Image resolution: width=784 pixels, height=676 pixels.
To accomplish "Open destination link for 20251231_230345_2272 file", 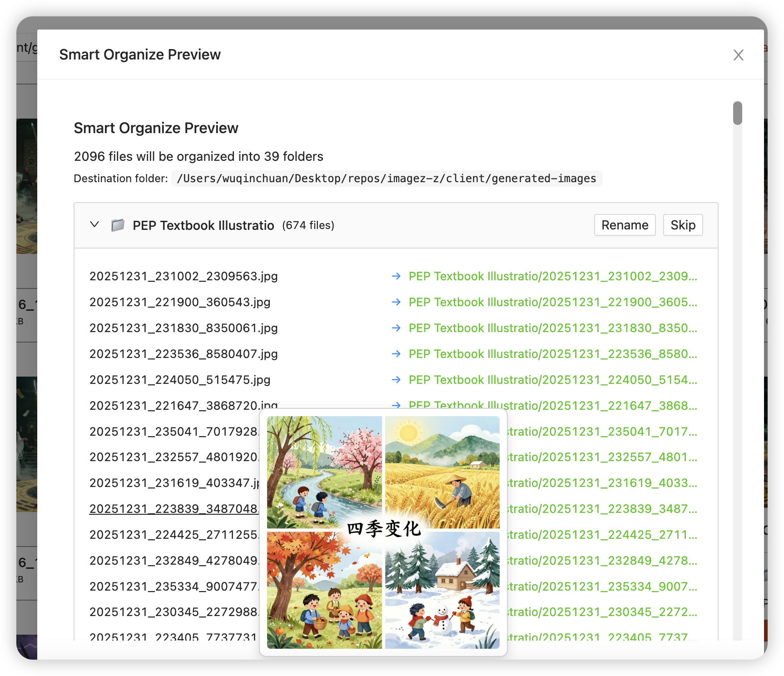I will pos(600,612).
